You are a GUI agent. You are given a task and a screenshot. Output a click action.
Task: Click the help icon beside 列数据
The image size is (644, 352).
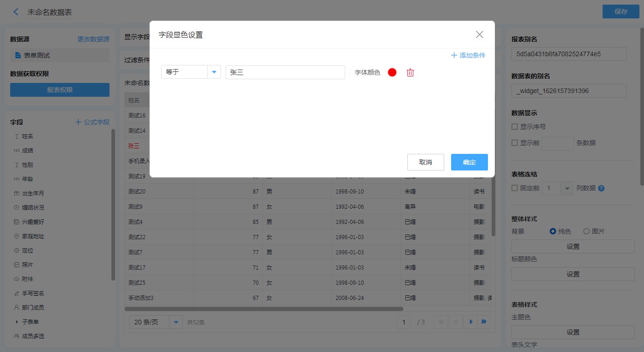(601, 188)
